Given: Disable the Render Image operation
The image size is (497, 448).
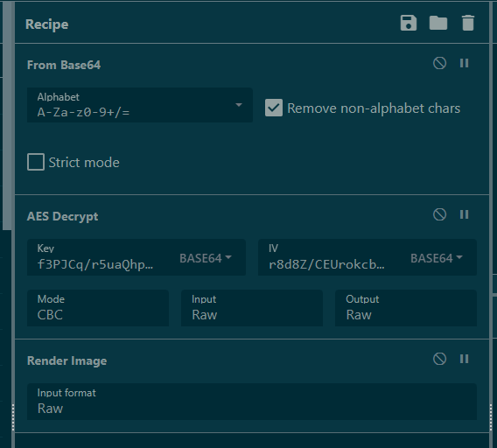Looking at the screenshot, I should 439,359.
